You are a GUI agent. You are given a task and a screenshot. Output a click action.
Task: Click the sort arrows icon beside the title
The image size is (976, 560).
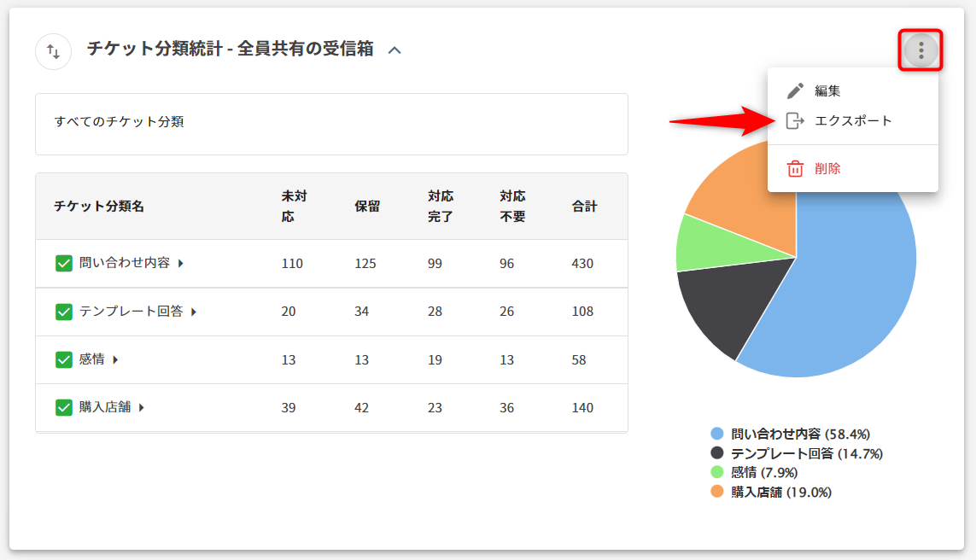point(53,51)
